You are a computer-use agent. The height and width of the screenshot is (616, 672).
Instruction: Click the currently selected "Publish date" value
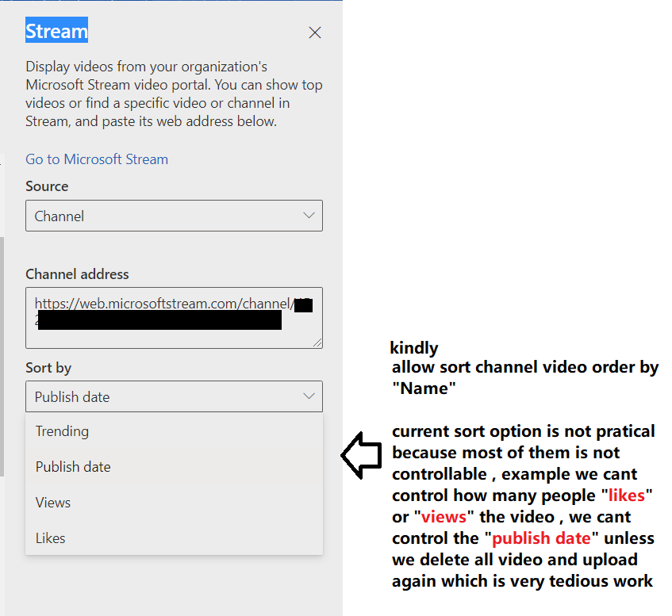73,396
